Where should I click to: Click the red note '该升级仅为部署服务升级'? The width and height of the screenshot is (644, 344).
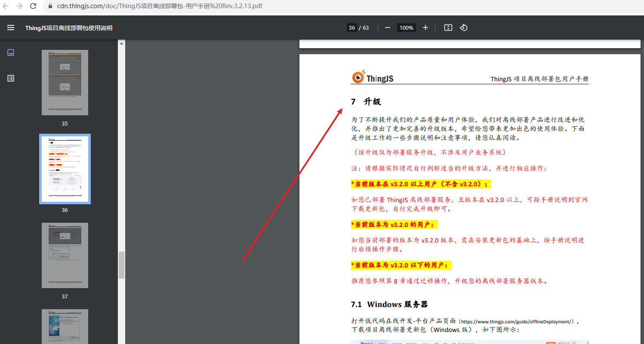tap(429, 152)
